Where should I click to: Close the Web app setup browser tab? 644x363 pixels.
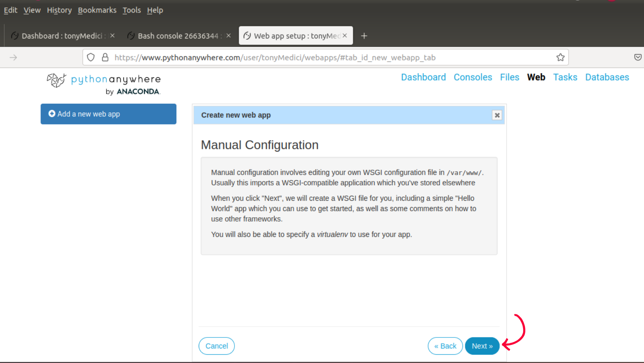(345, 35)
